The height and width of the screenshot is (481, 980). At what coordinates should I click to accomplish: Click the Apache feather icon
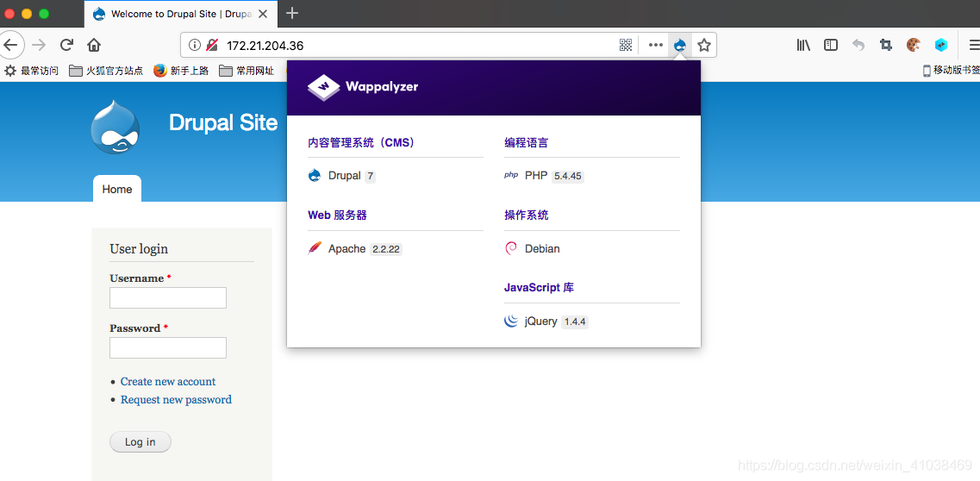pyautogui.click(x=315, y=248)
